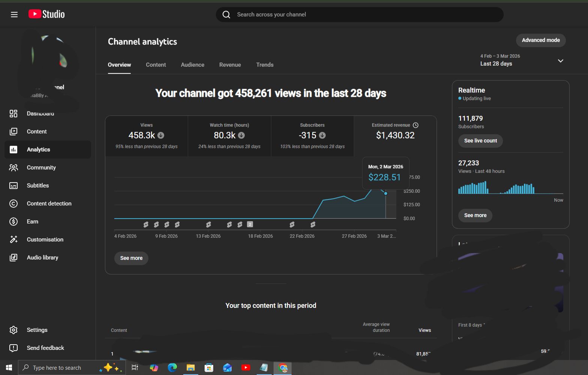
Task: Open Customisation from the sidebar
Action: (x=45, y=240)
